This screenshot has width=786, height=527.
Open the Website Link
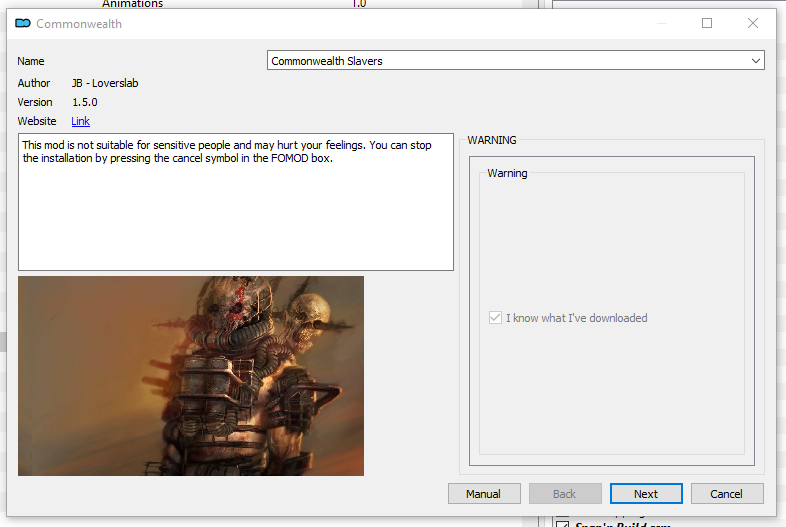tap(80, 121)
